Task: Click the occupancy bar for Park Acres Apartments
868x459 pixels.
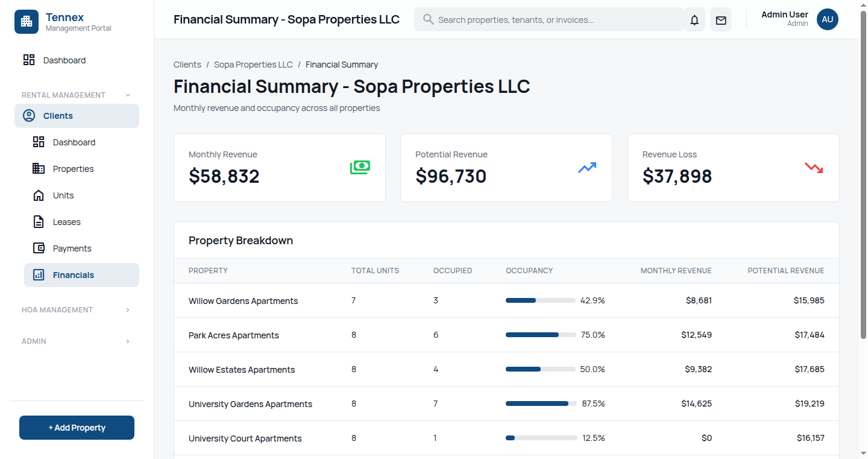Action: click(x=541, y=335)
